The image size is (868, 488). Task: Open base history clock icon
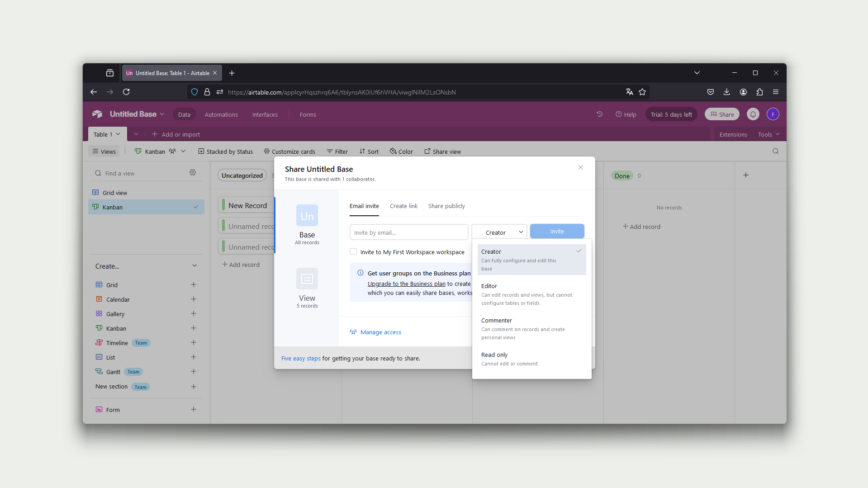(600, 114)
